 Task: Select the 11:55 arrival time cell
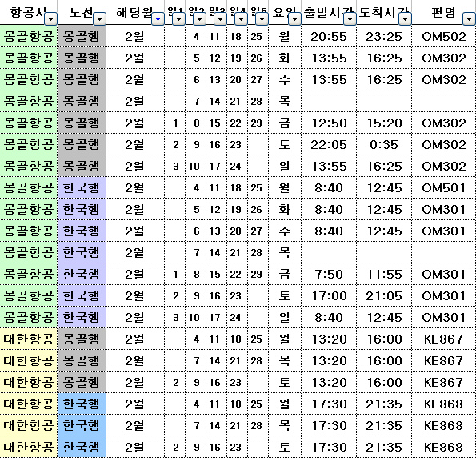[x=384, y=275]
